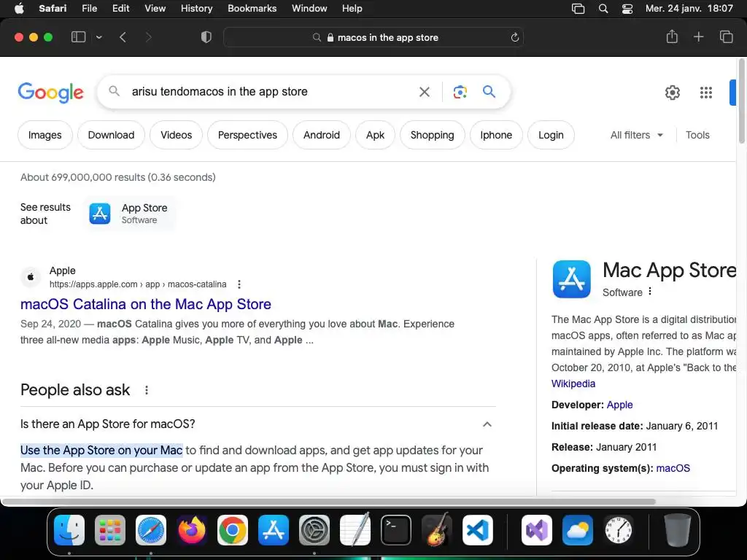
Task: Launch Visual Studio Code from the Dock
Action: (477, 530)
